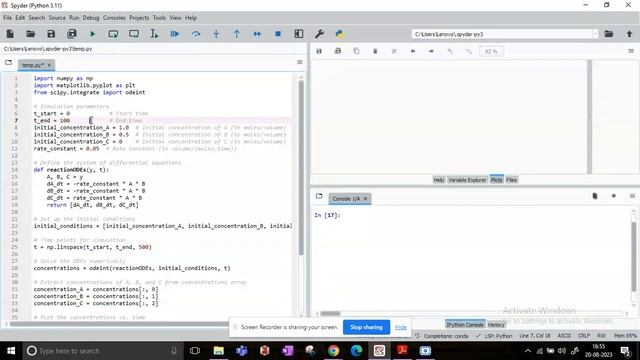Screen dimensions: 640x360
Task: Open the Windows Start menu
Action: pos(11,351)
